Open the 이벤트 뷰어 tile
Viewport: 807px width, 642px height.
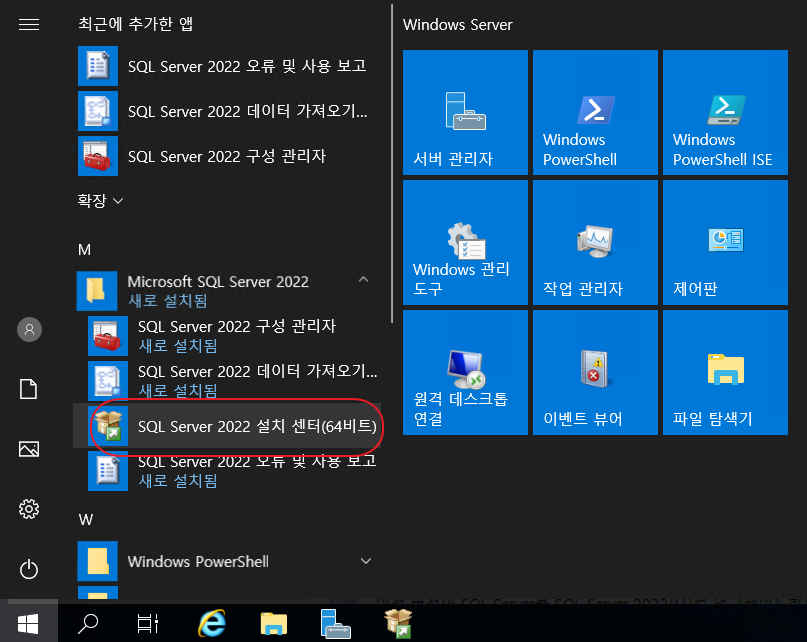(595, 372)
